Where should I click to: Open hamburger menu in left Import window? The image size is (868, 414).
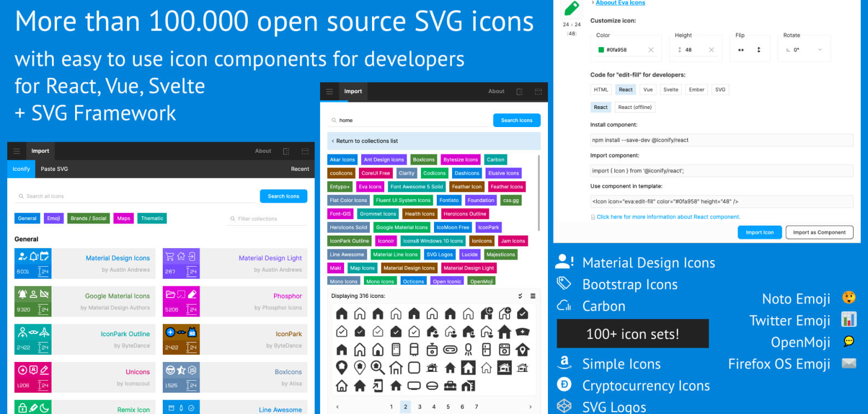click(x=16, y=151)
